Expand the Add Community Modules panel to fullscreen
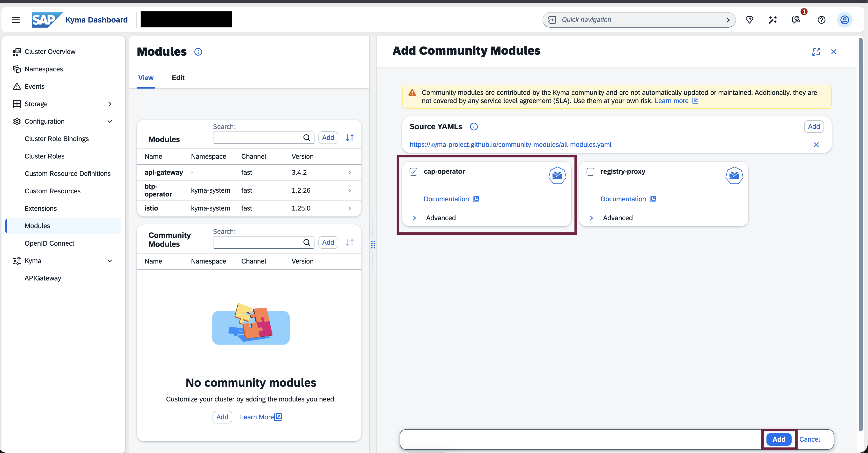The image size is (868, 453). pyautogui.click(x=816, y=52)
